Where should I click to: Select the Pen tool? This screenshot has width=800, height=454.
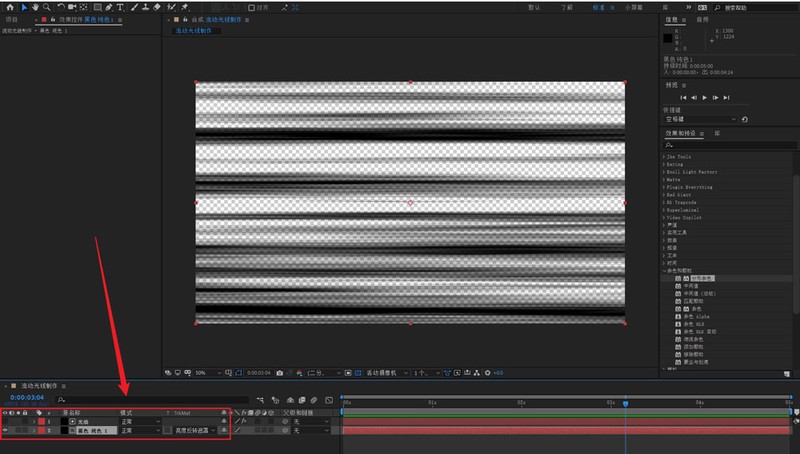click(x=108, y=7)
